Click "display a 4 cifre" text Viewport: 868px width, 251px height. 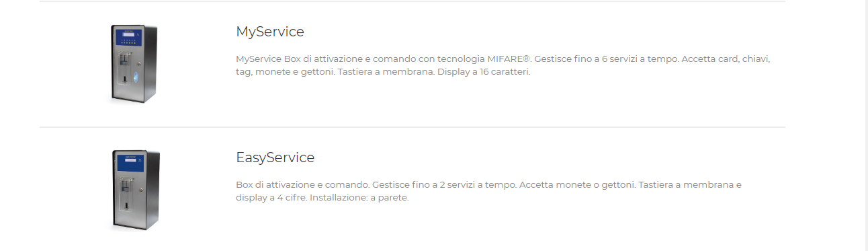tap(271, 198)
